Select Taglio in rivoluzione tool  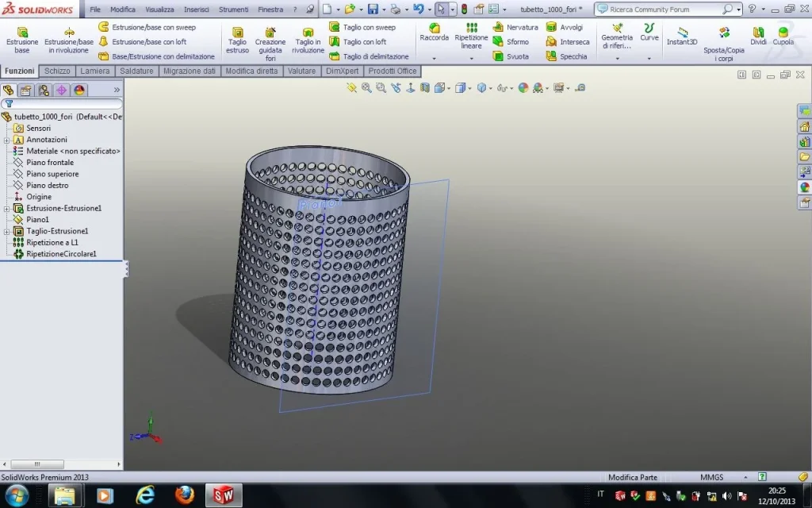click(308, 40)
